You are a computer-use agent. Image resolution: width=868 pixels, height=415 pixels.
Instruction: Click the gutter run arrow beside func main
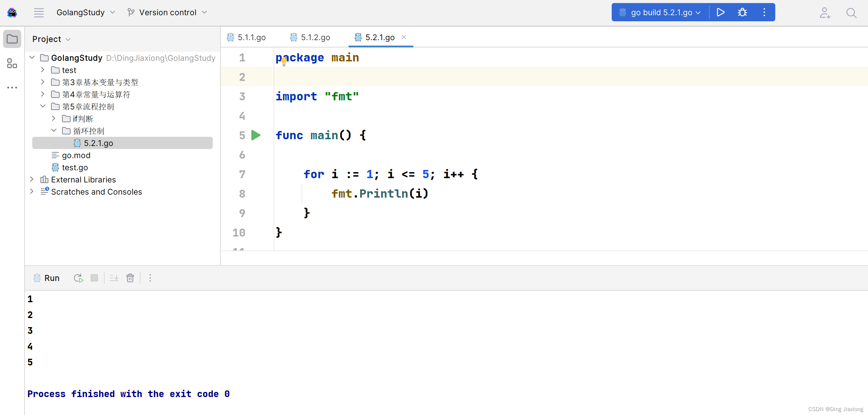pyautogui.click(x=256, y=135)
